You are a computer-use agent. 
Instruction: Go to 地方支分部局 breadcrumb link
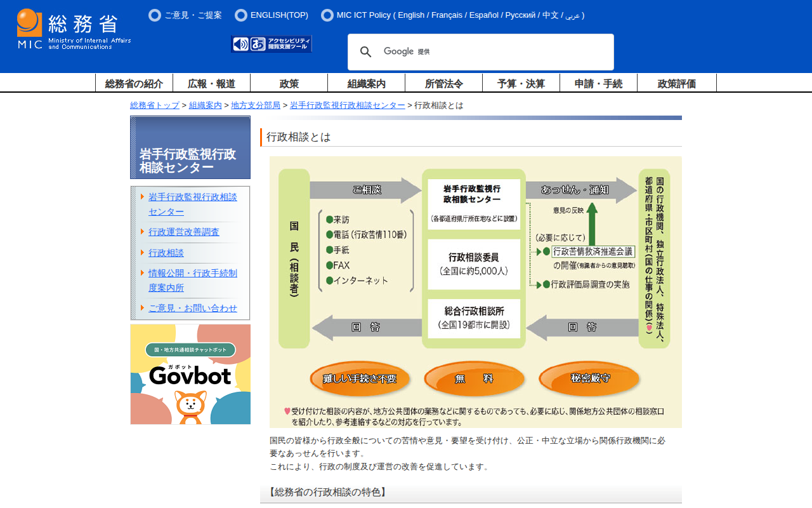point(256,105)
